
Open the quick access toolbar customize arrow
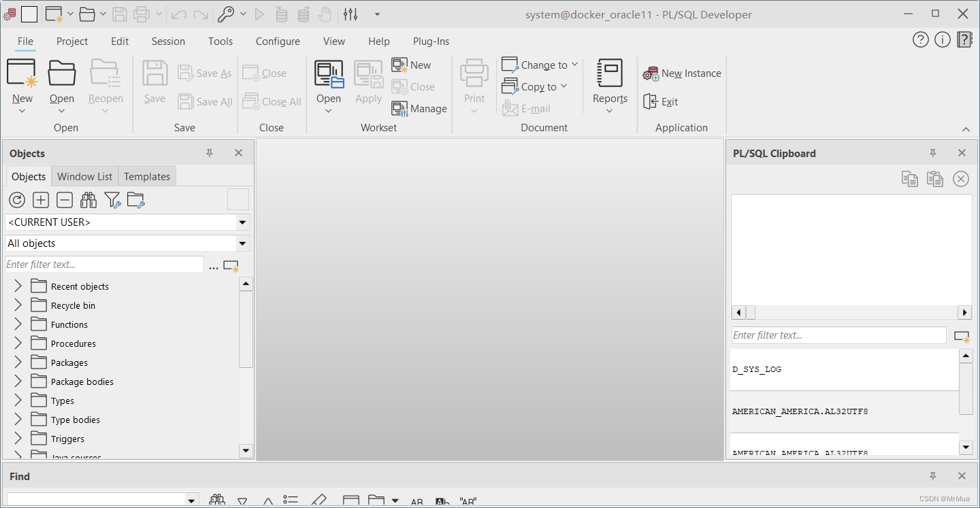coord(378,14)
